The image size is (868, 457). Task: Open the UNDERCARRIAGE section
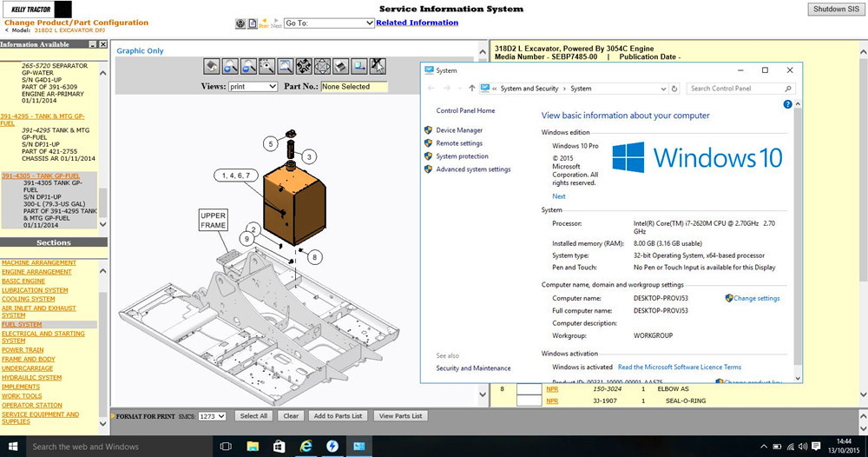point(27,368)
